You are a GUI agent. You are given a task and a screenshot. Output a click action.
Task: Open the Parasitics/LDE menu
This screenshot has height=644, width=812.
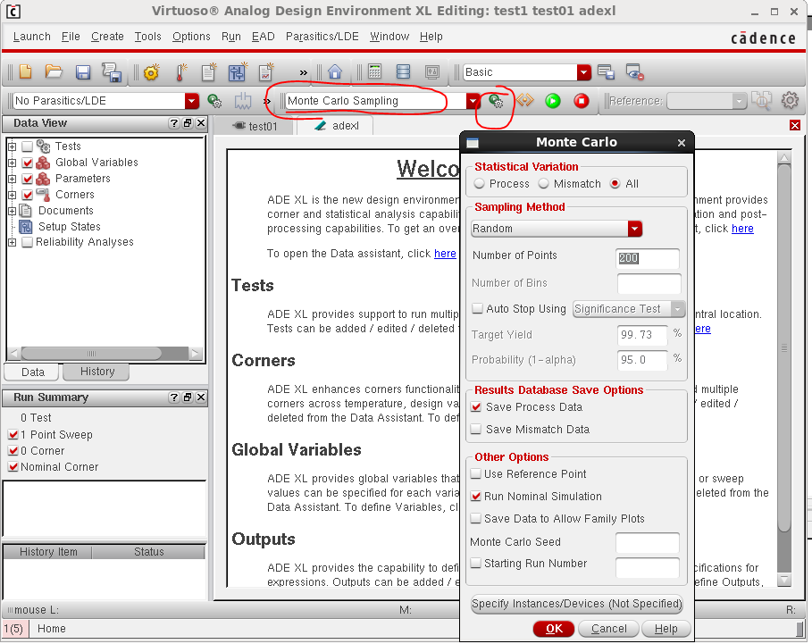pyautogui.click(x=322, y=37)
